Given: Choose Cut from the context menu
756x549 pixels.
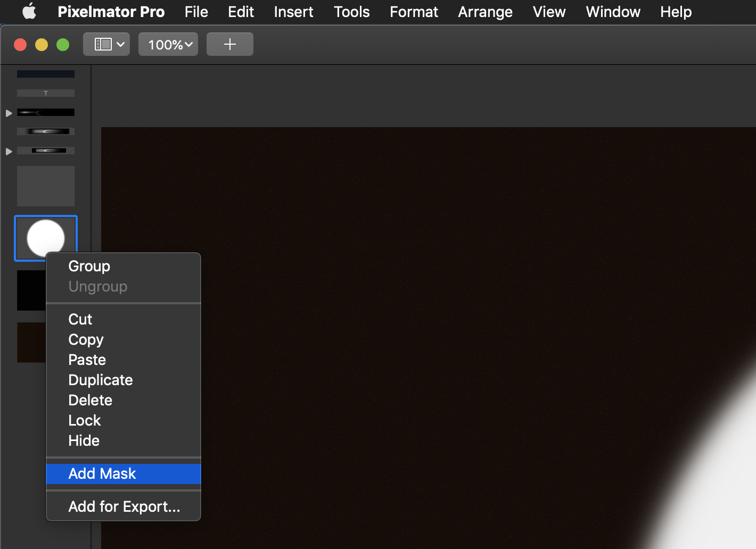Looking at the screenshot, I should 124,319.
